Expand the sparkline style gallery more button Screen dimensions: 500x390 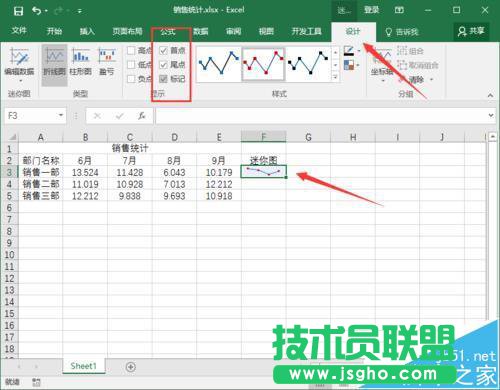(335, 77)
